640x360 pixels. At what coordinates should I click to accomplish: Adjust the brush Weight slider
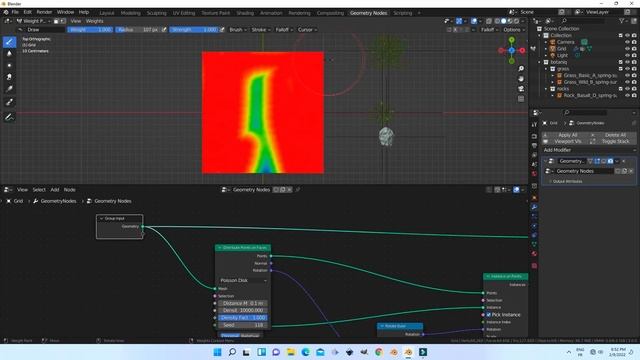tap(90, 29)
